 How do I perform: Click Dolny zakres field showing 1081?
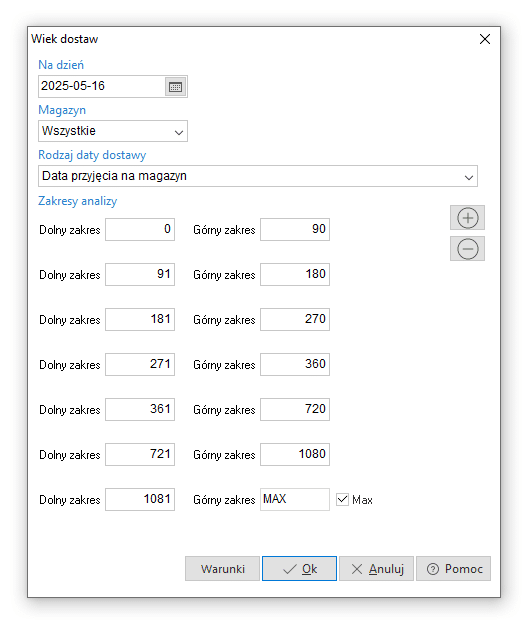point(140,499)
